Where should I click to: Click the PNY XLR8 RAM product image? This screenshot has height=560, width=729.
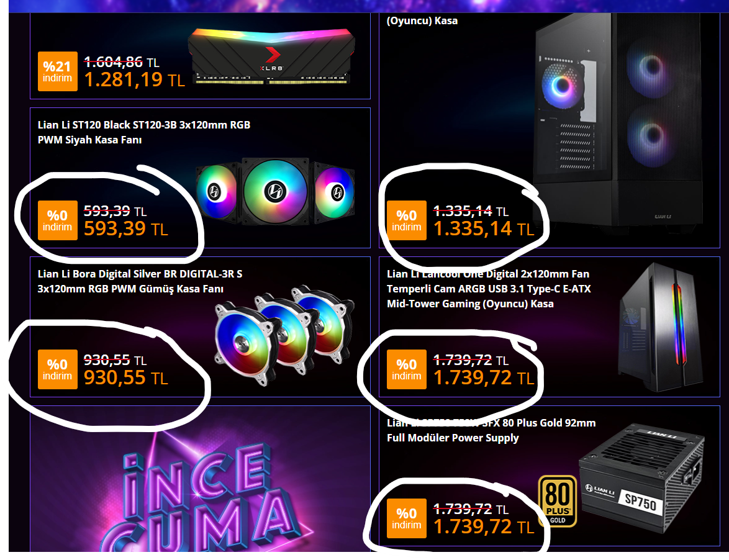coord(271,56)
